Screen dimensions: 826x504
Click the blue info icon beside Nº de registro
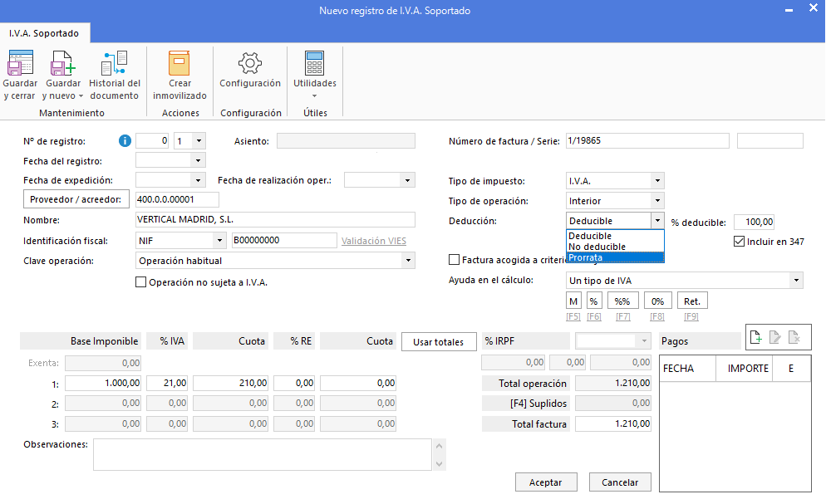(x=125, y=141)
